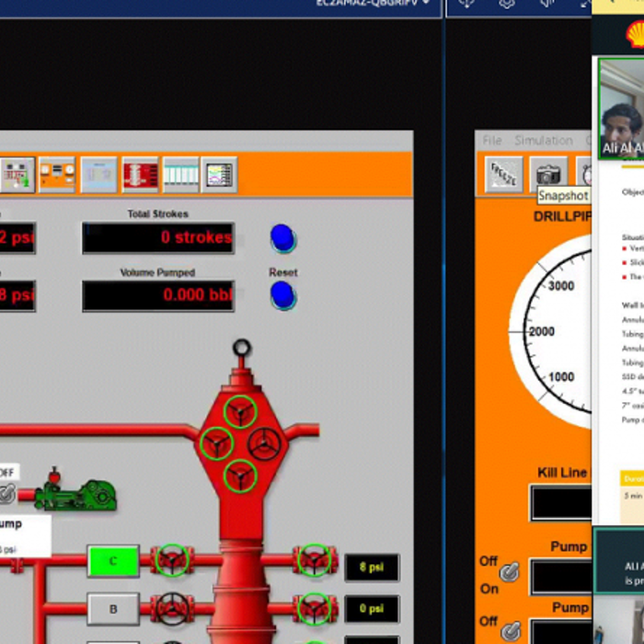Click the alarm clock timer icon
Image resolution: width=644 pixels, height=644 pixels.
(x=584, y=174)
